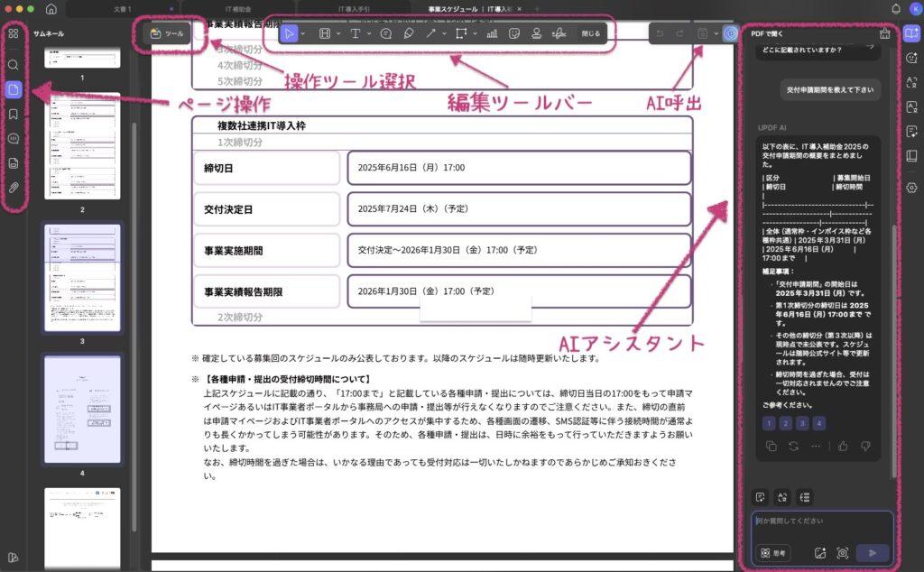Open the settings gear icon in right sidebar

pos(911,188)
